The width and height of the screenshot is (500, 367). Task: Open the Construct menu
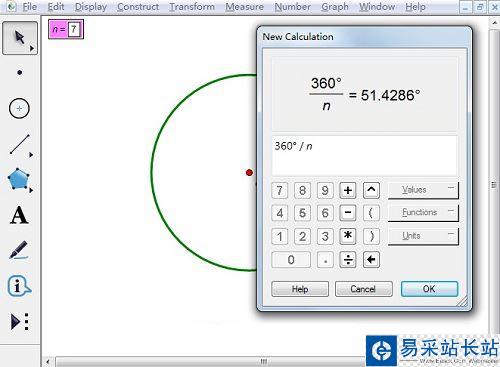138,7
